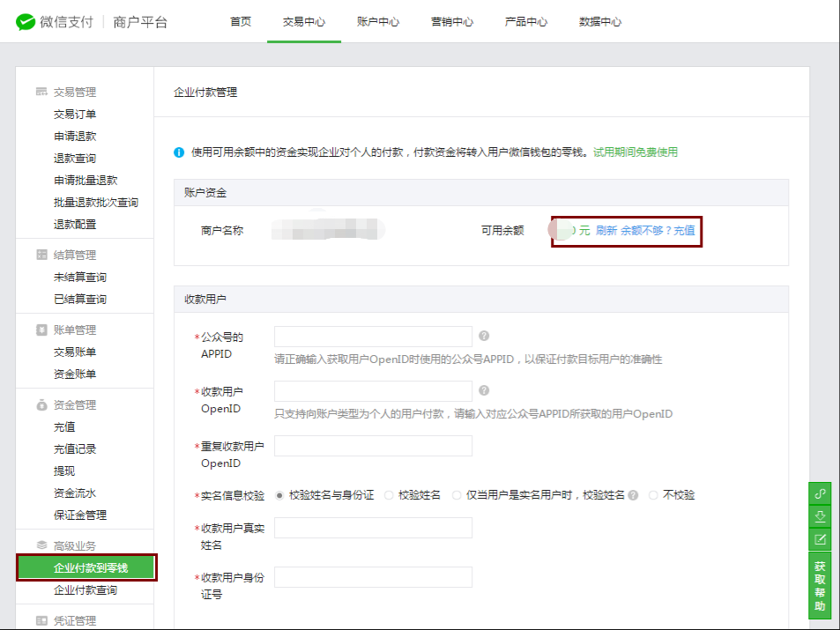
Task: Click the 刷新 balance link
Action: 606,231
